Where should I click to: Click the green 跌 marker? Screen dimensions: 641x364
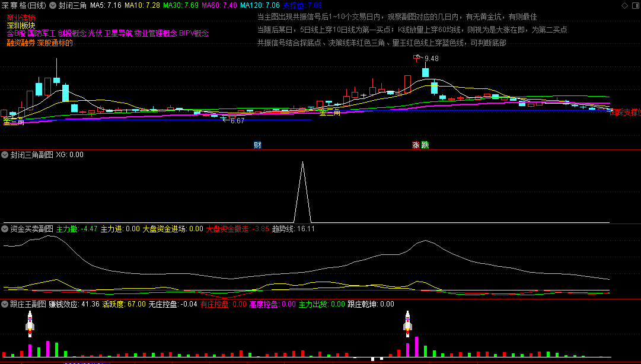coord(425,145)
